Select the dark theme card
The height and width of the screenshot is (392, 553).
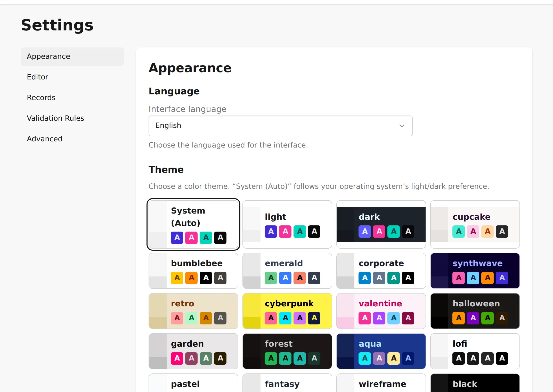tap(381, 224)
